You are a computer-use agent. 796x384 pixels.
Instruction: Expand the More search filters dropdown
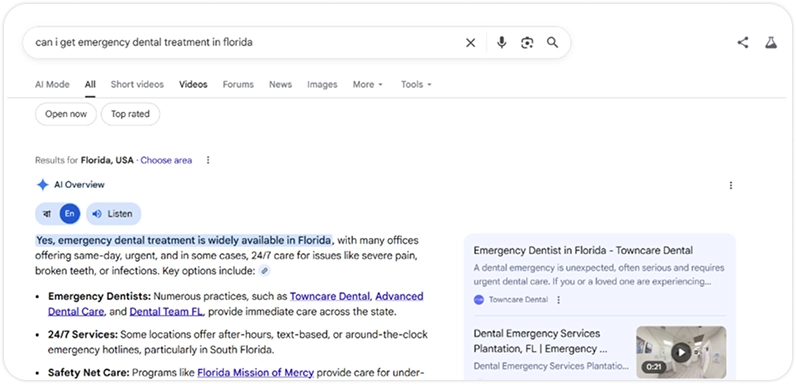368,85
